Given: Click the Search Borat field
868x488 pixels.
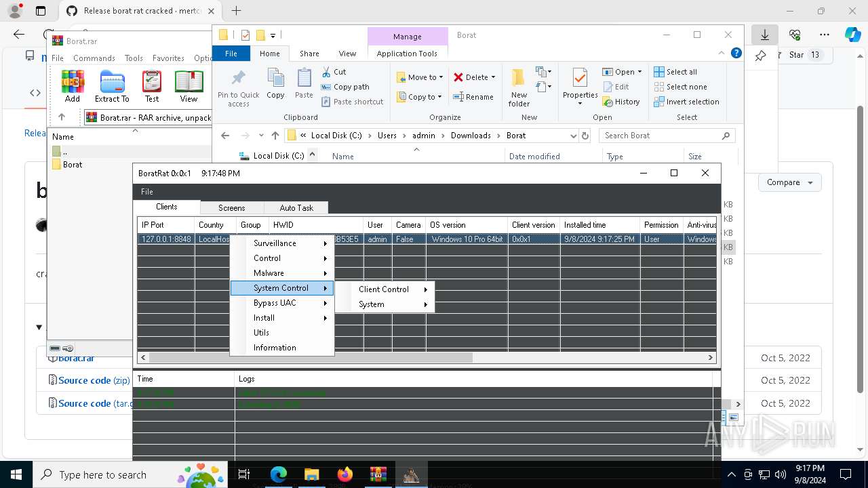Looking at the screenshot, I should [x=667, y=136].
